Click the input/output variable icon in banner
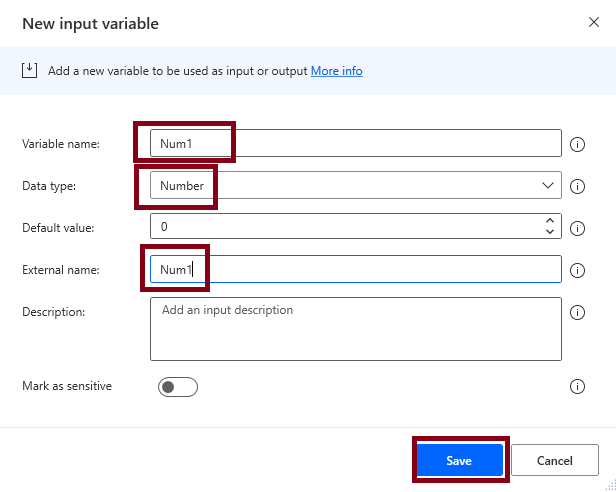 click(30, 71)
